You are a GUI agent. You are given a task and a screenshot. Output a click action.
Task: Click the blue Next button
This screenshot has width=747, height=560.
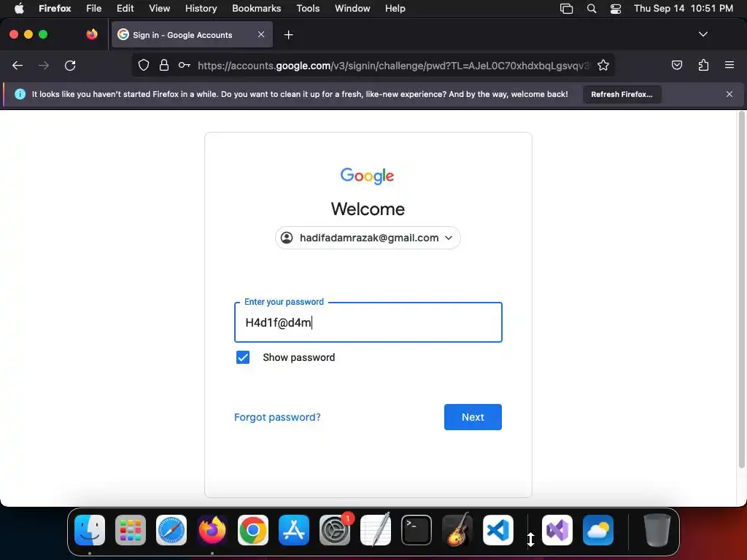(x=473, y=417)
